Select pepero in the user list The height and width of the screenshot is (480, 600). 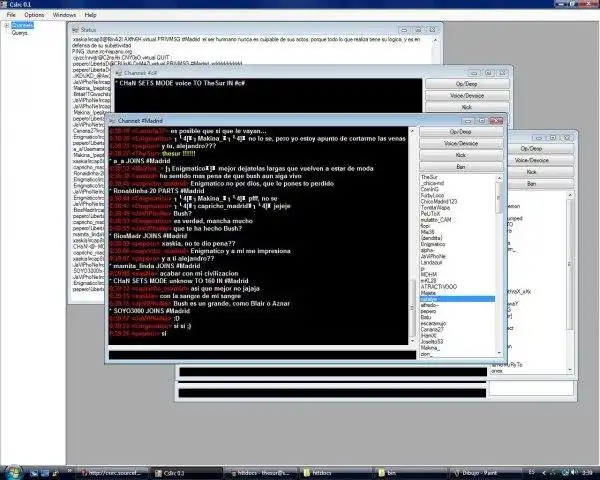click(428, 311)
